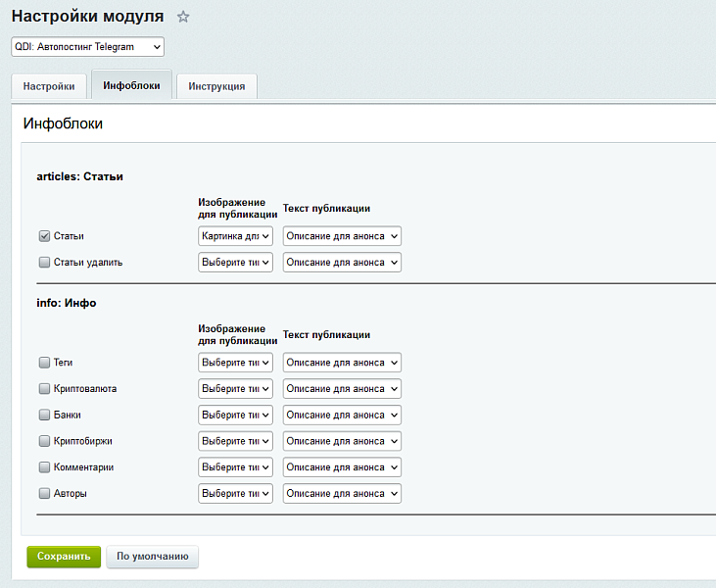Screen dimensions: 716x588
Task: Click the favorites star next to page title
Action: pyautogui.click(x=183, y=17)
